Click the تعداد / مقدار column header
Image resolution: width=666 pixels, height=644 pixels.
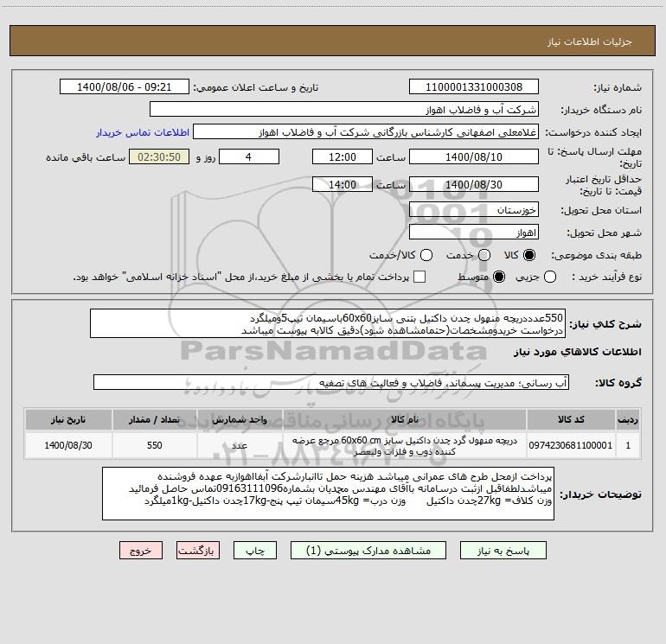pyautogui.click(x=155, y=419)
